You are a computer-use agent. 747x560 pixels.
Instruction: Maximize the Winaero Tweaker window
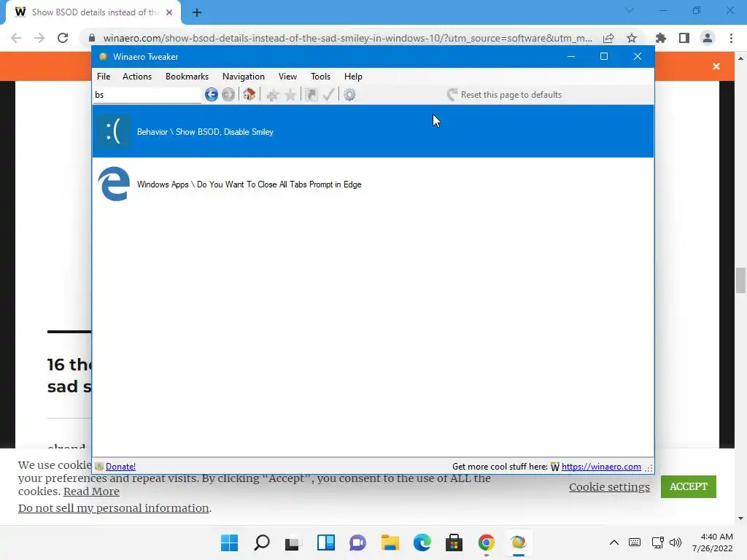coord(603,56)
